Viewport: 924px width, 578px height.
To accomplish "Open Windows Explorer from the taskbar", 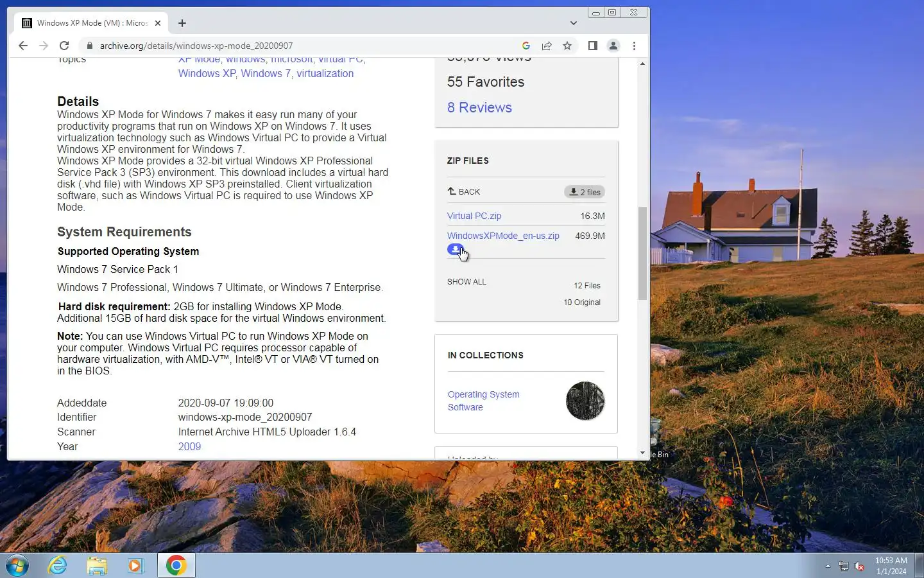I will click(97, 566).
